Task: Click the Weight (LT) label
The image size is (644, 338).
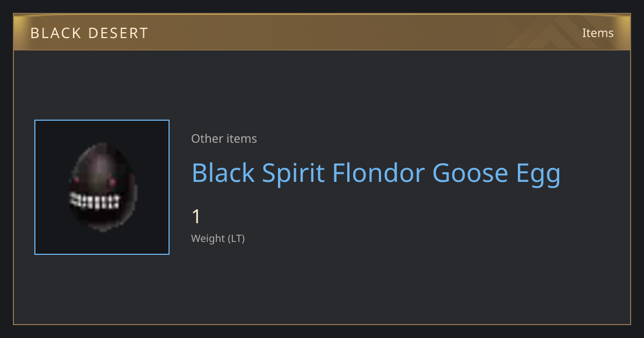Action: click(x=218, y=239)
